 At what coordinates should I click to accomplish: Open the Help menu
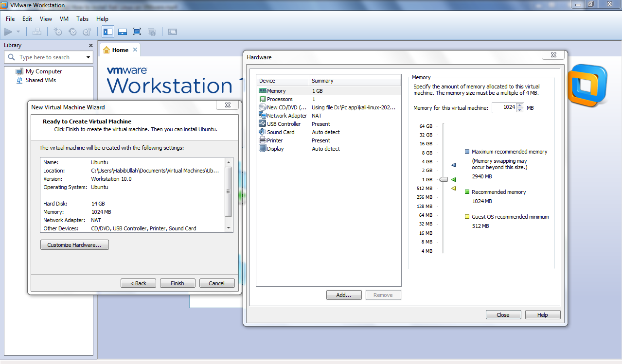(x=103, y=19)
